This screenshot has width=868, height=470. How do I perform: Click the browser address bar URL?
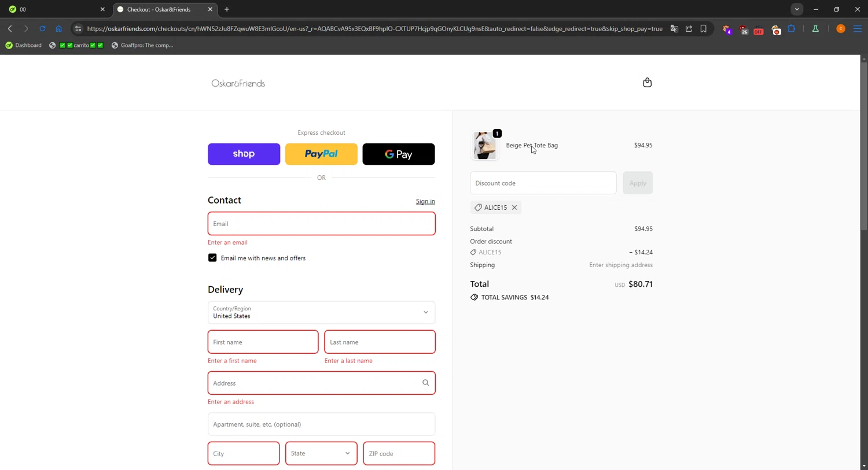point(375,28)
